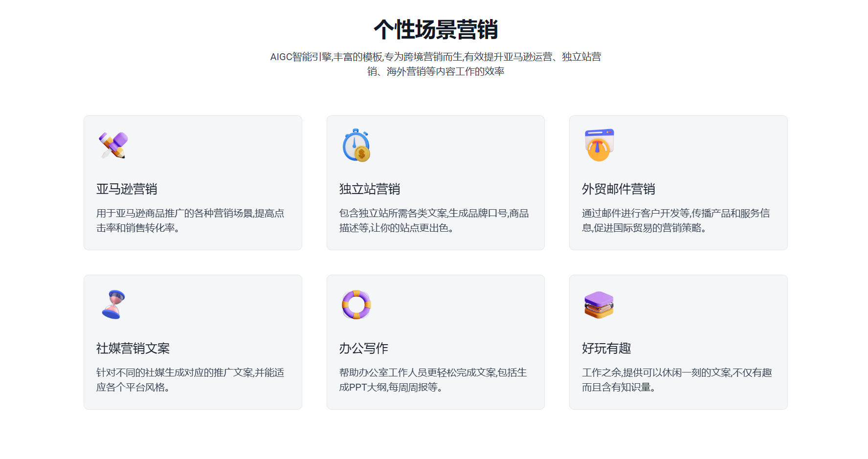868x459 pixels.
Task: Click the description 针对不同的社媒生成对应的推广文案
Action: (190, 380)
